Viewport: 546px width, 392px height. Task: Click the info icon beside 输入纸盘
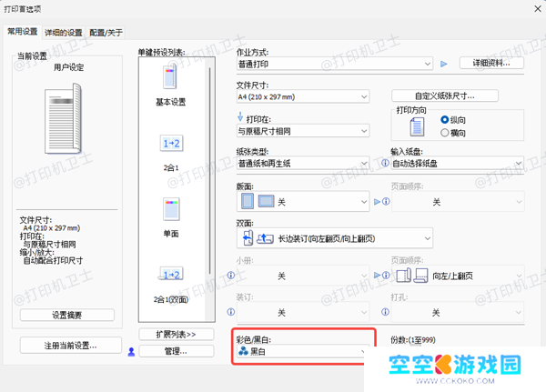point(385,163)
